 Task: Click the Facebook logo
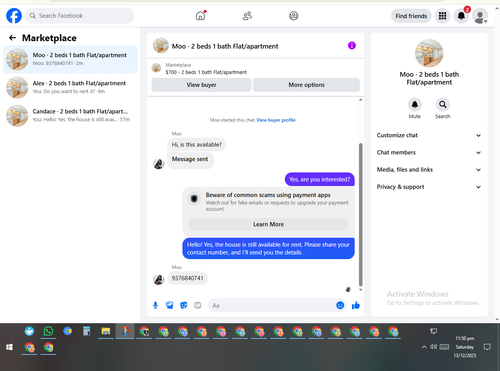click(x=14, y=16)
